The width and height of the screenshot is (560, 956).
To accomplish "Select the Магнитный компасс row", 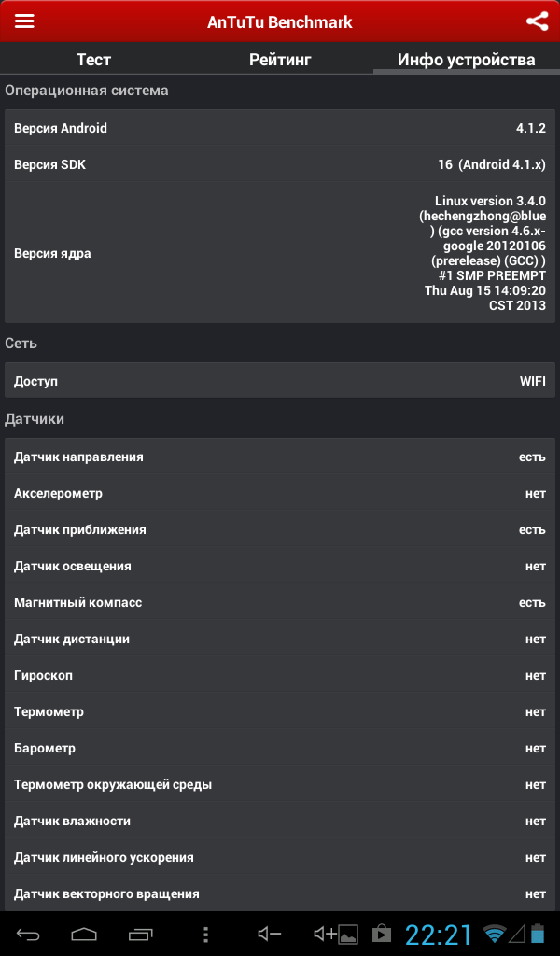I will pyautogui.click(x=280, y=602).
